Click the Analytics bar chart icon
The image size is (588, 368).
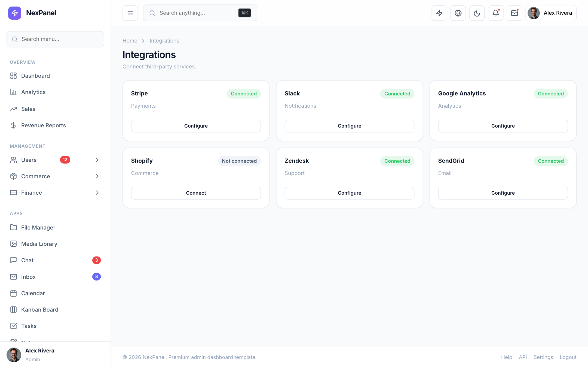pos(14,92)
